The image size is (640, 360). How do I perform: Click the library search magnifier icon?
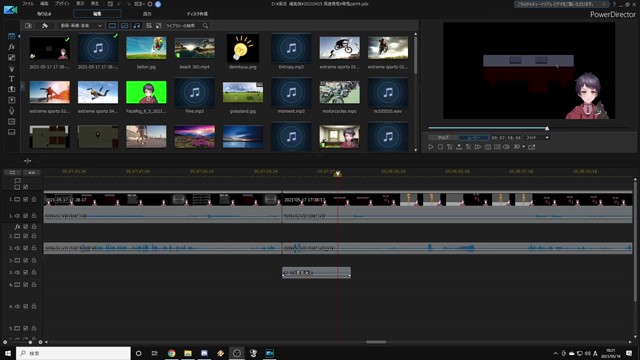[x=205, y=26]
